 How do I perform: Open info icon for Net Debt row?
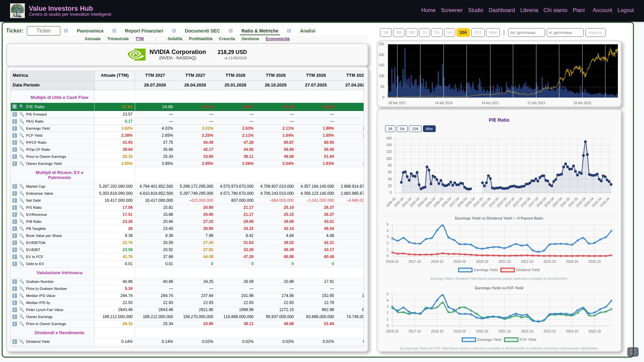click(x=14, y=200)
